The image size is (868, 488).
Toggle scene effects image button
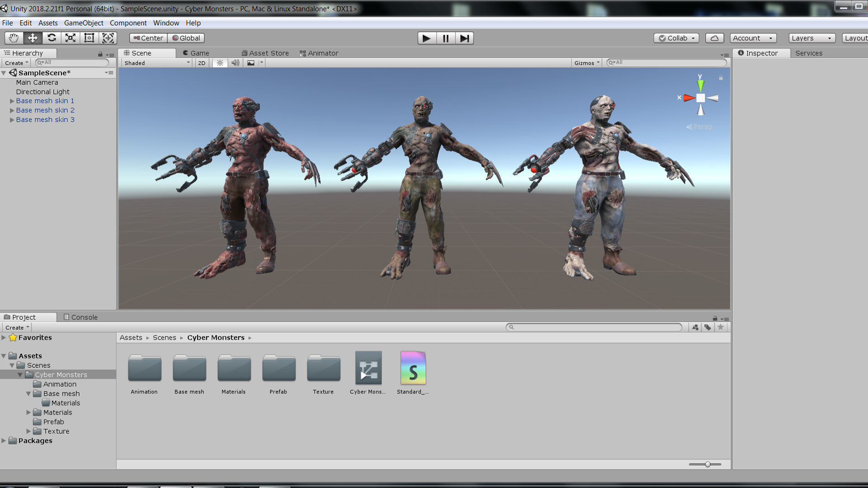(x=251, y=63)
